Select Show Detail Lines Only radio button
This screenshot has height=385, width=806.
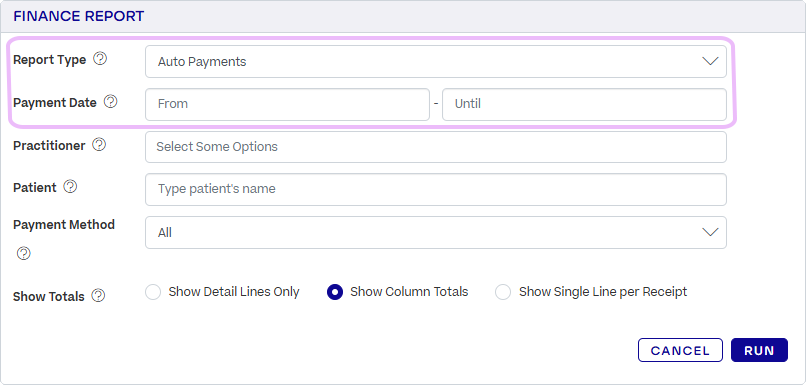click(x=153, y=292)
